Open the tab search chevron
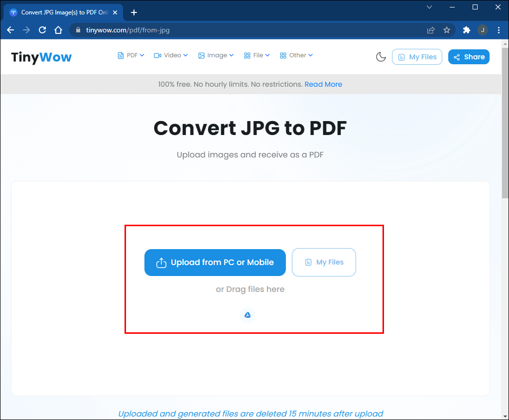 (429, 7)
